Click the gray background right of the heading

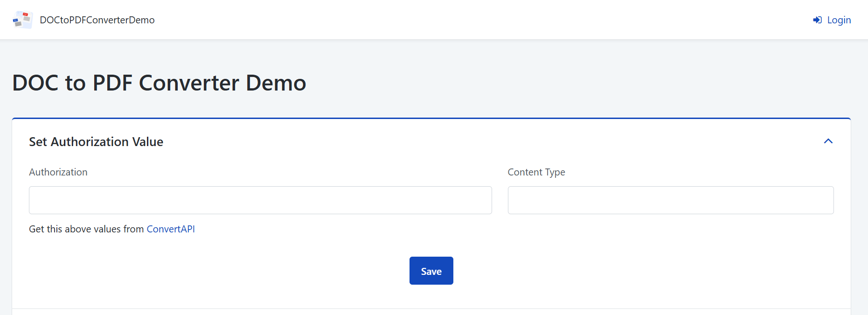pos(560,83)
